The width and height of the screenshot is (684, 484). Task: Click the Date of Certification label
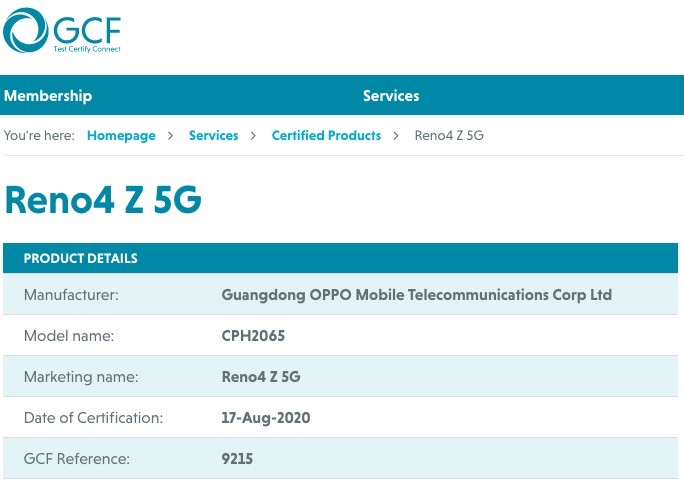[x=93, y=418]
